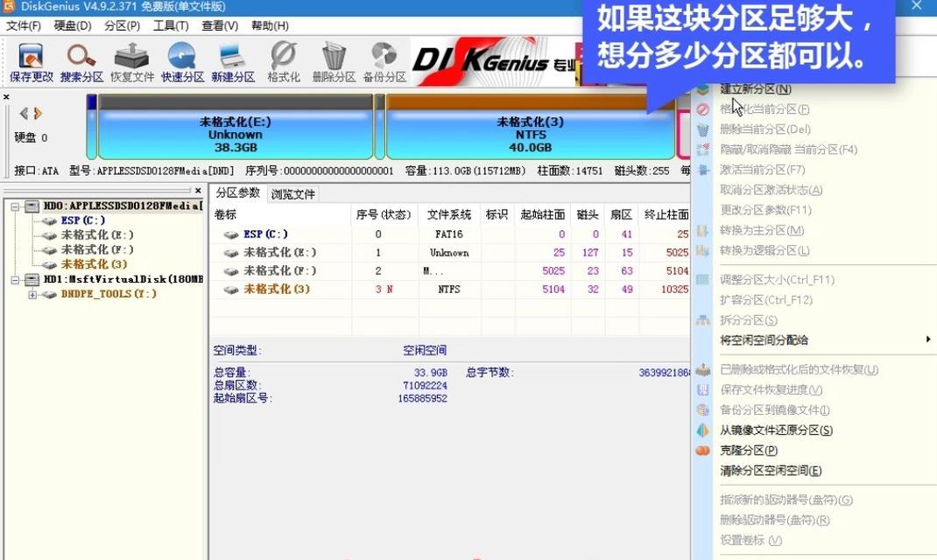
Task: Select the 未格式化 (3) row in partition table
Action: (x=451, y=290)
